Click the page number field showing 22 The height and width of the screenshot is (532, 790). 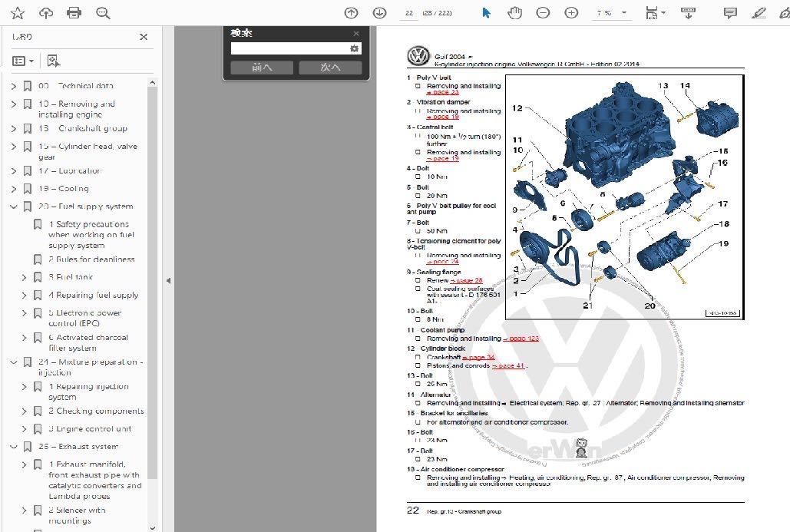pos(409,13)
